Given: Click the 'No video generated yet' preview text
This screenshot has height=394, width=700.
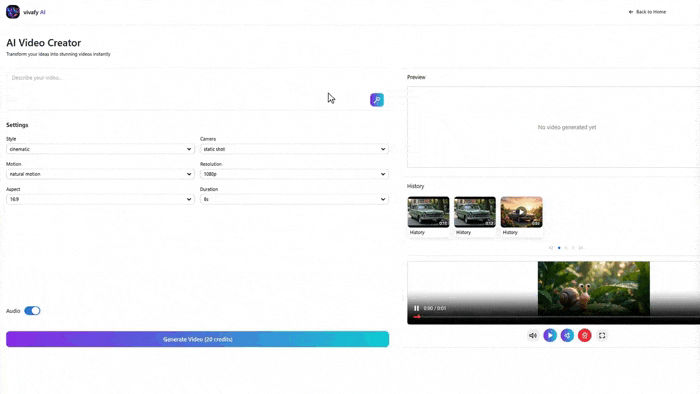Looking at the screenshot, I should (567, 127).
